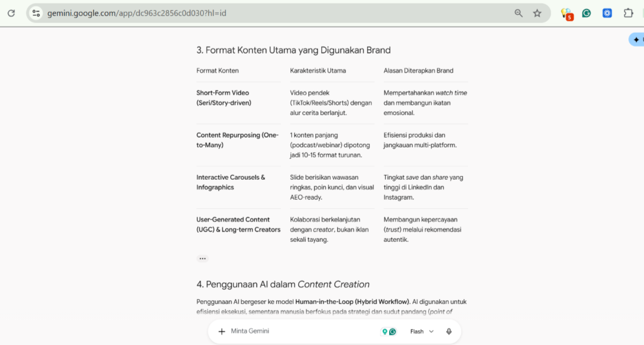Click the gemini.google.com address bar URL

click(137, 13)
